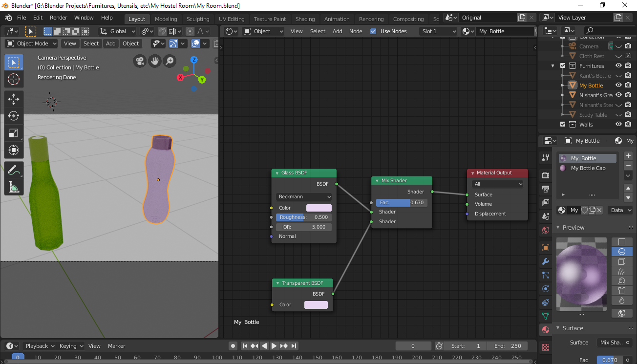Screen dimensions: 637x364
Task: Select the Move tool
Action: click(x=14, y=99)
